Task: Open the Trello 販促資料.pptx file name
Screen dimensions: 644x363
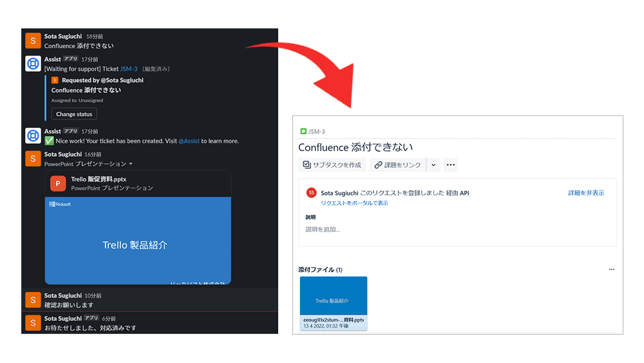Action: [x=99, y=179]
